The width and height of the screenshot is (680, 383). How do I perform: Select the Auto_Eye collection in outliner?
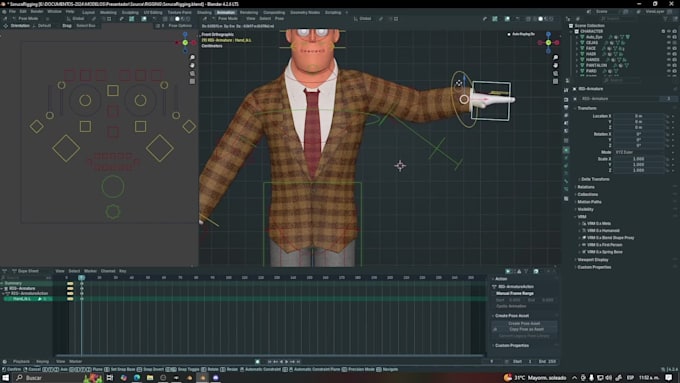click(x=594, y=37)
